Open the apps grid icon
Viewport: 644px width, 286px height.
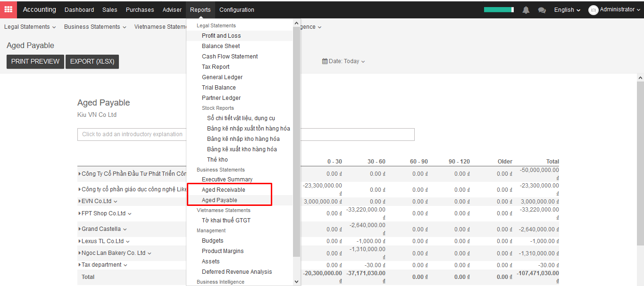pos(8,9)
